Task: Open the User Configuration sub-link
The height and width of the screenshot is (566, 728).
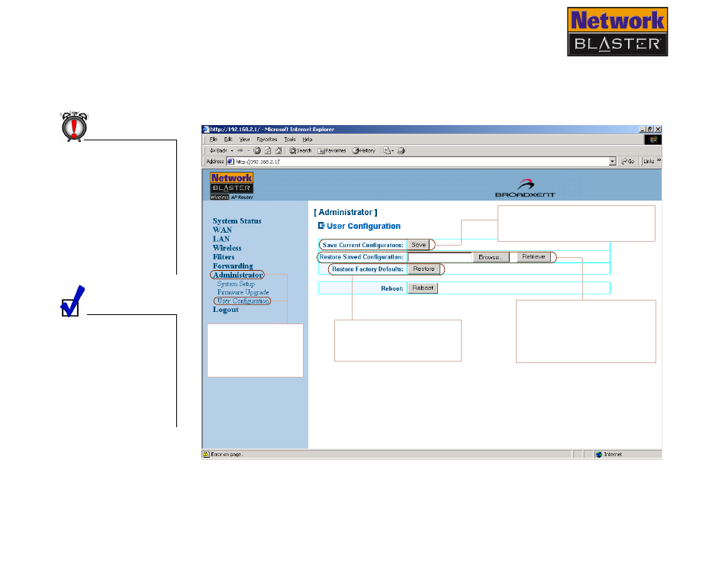Action: (x=243, y=301)
